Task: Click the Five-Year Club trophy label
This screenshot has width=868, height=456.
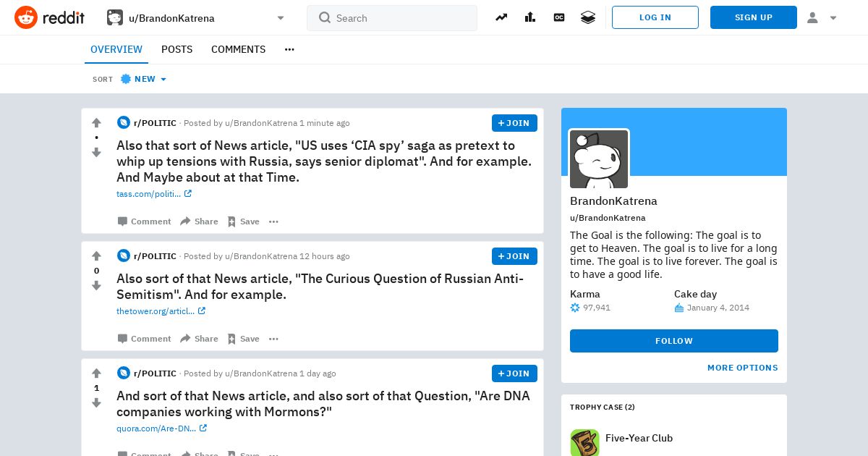Action: tap(639, 438)
